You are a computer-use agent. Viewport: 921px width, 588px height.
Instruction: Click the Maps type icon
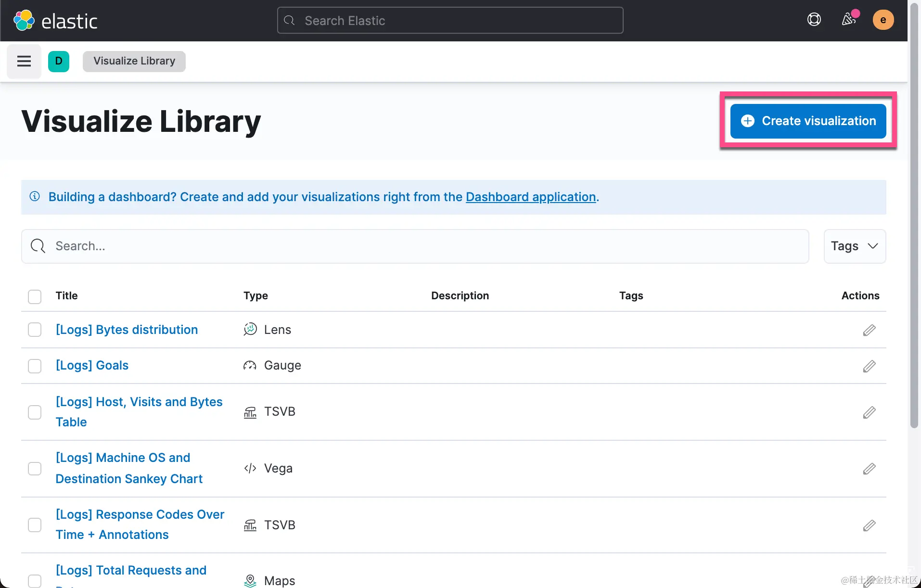pos(250,580)
